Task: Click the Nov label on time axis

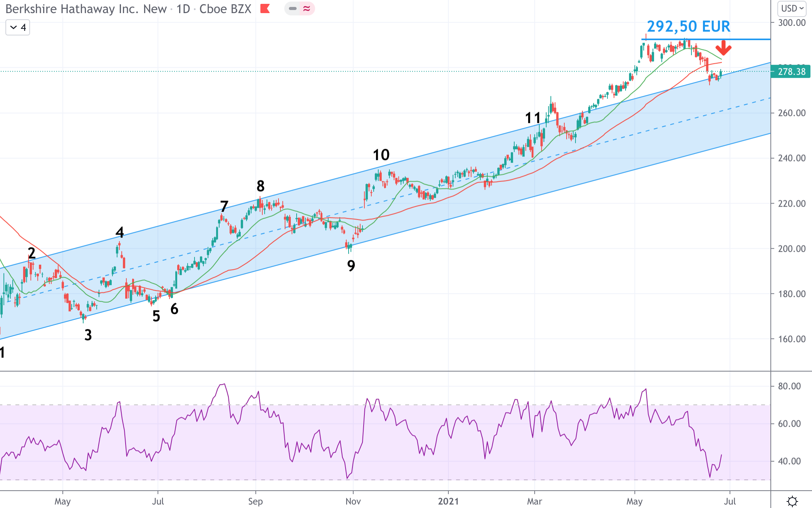Action: click(x=353, y=501)
